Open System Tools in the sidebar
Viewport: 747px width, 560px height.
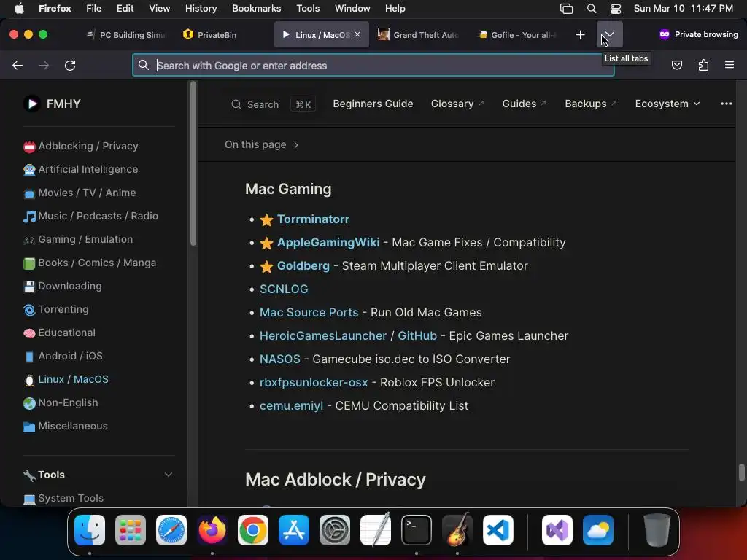[71, 498]
